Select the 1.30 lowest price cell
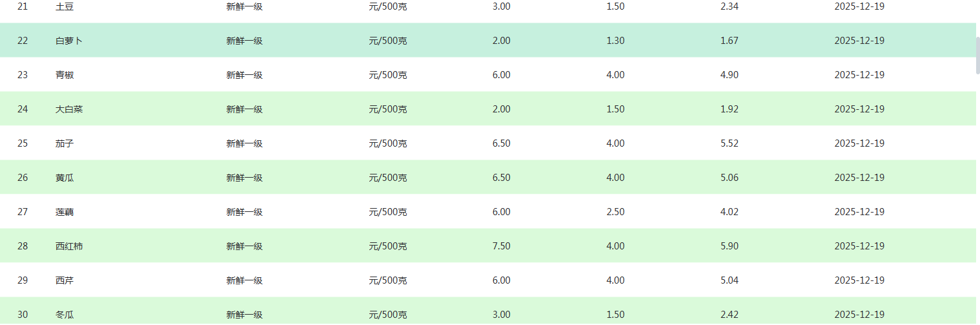The width and height of the screenshot is (980, 325). (615, 41)
